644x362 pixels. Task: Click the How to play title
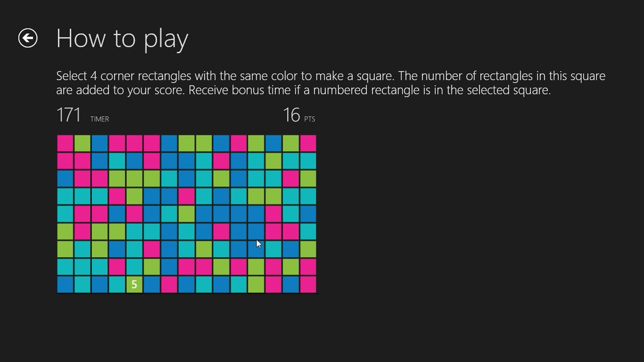click(x=122, y=38)
